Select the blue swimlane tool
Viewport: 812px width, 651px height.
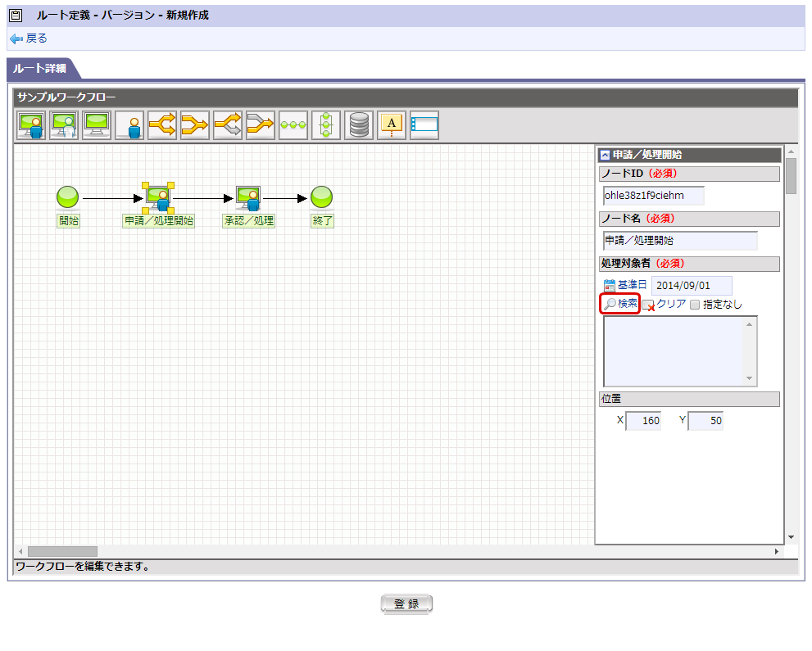[x=424, y=125]
